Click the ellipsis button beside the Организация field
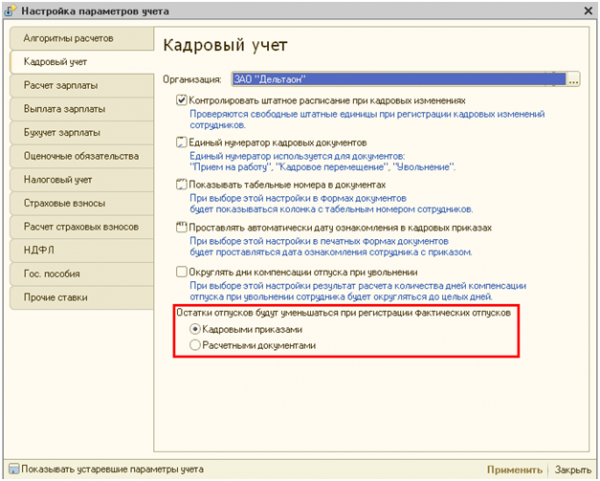Image resolution: width=600 pixels, height=481 pixels. 573,79
